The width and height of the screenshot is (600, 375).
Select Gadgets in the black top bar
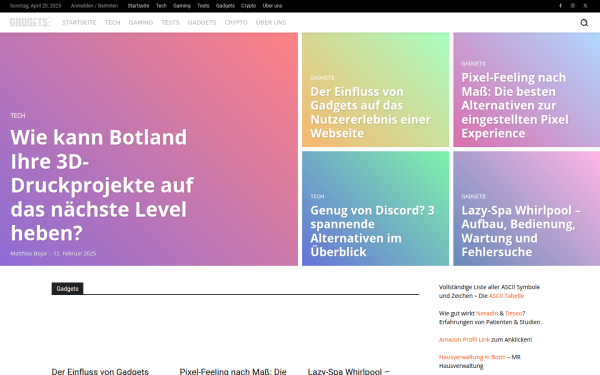pyautogui.click(x=225, y=6)
